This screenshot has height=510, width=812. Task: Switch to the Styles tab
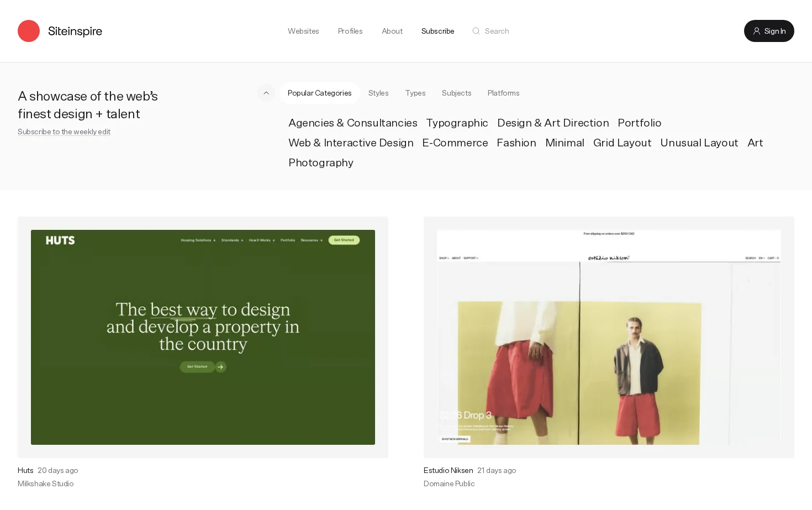tap(378, 93)
